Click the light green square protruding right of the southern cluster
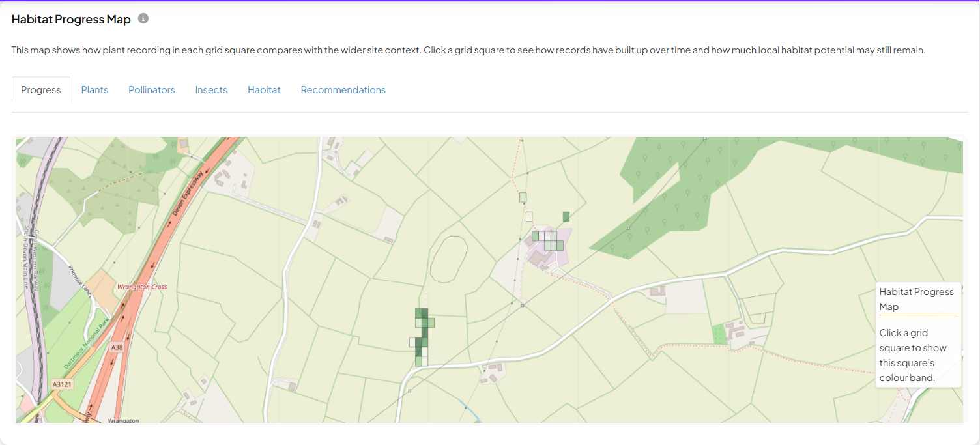 pos(431,323)
